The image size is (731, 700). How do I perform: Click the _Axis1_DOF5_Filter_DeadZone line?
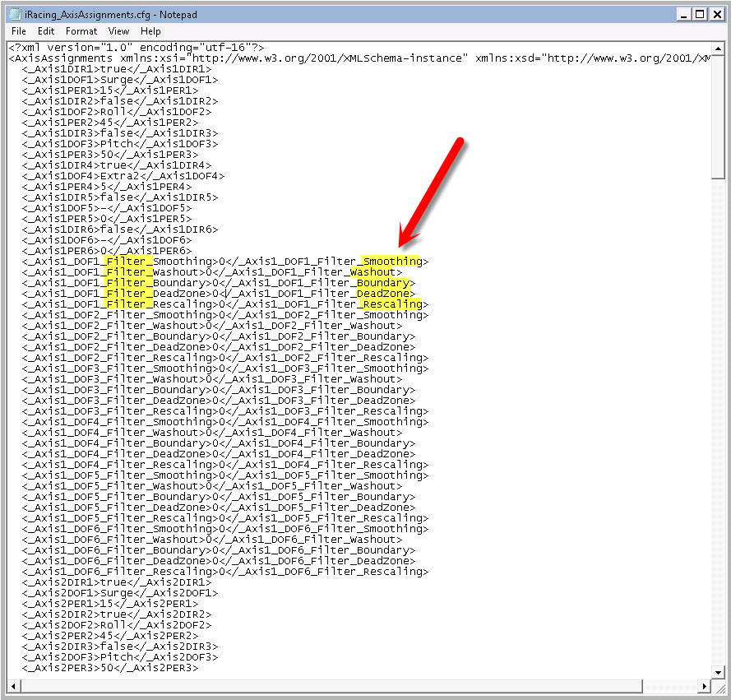(219, 508)
